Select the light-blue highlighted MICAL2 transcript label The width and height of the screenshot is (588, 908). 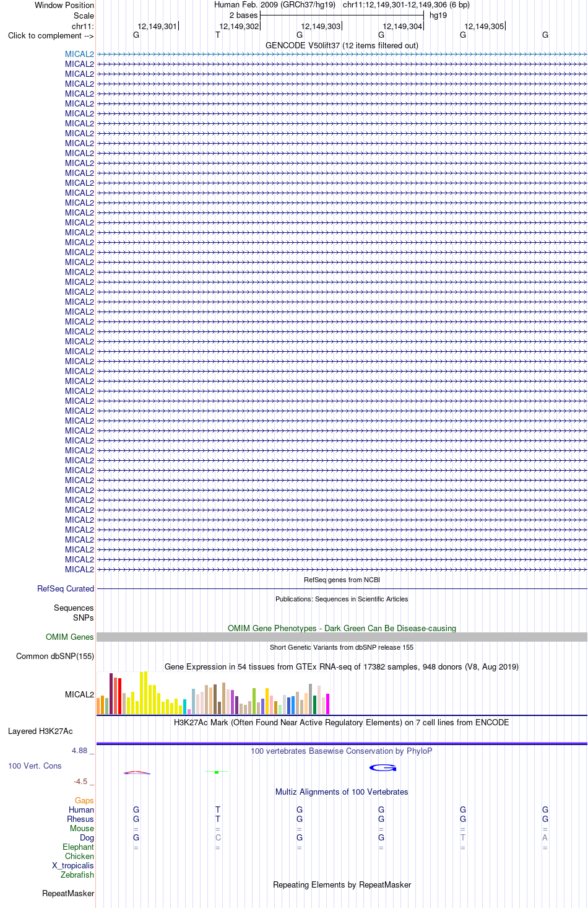pyautogui.click(x=79, y=54)
